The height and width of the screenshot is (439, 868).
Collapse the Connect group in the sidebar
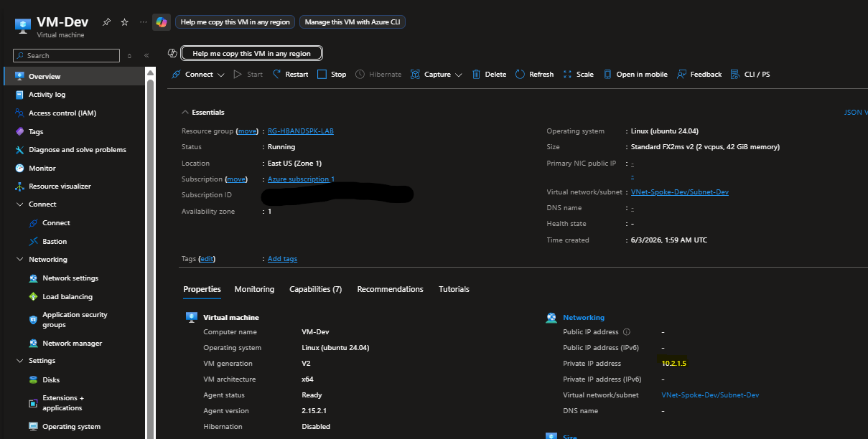coord(20,204)
